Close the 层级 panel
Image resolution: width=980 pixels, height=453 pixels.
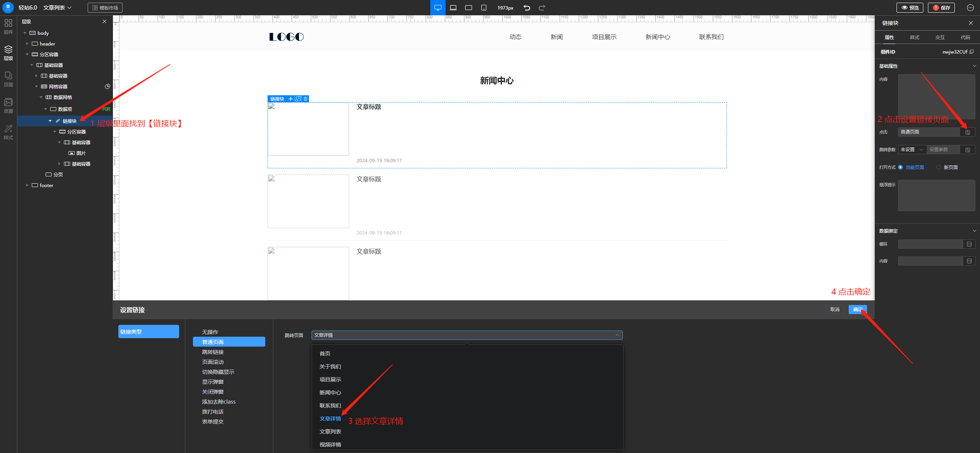[x=105, y=21]
